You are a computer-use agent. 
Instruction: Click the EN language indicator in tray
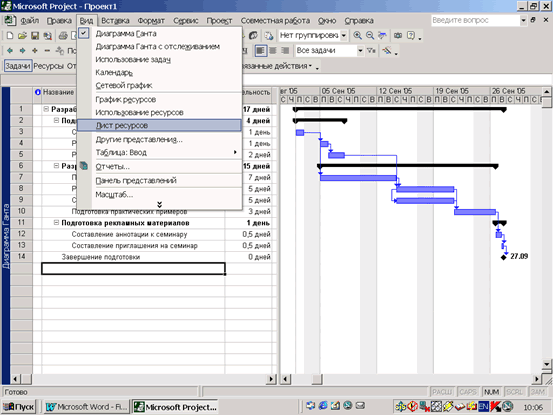[483, 407]
